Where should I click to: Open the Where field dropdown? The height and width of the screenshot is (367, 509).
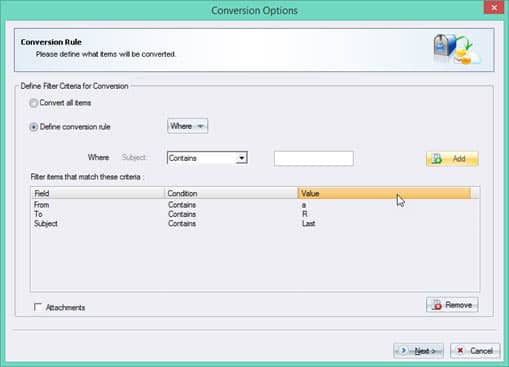click(187, 126)
